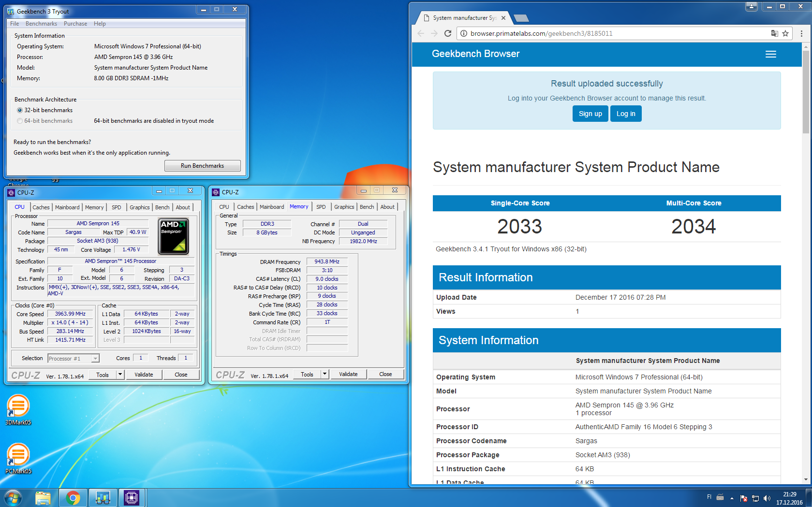Click the Show desktop strip on taskbar
This screenshot has width=812, height=507.
(809, 498)
